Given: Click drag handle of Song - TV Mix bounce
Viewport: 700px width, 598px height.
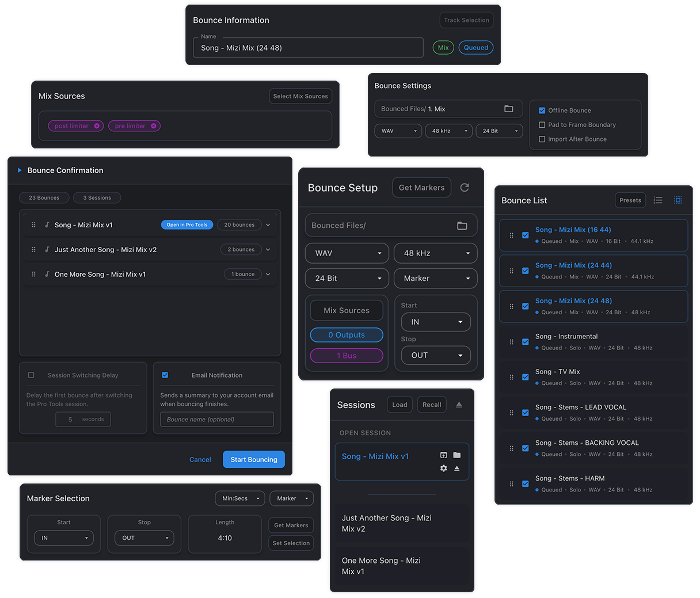Looking at the screenshot, I should click(x=511, y=378).
